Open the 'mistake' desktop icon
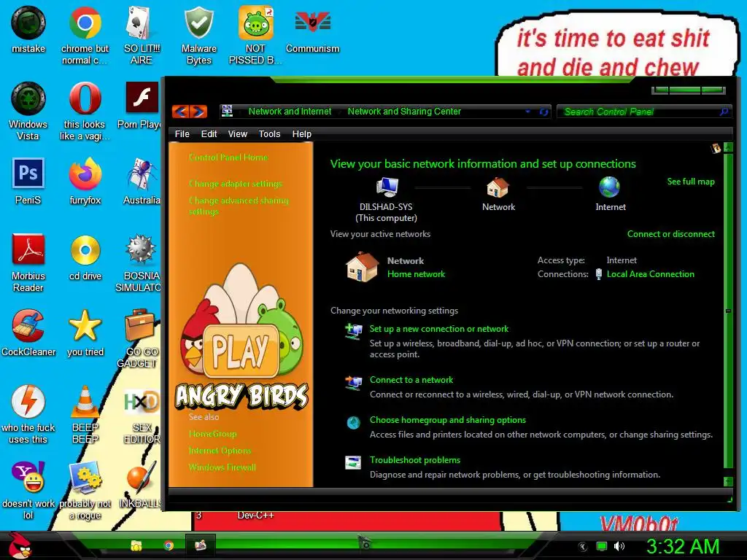 tap(28, 29)
